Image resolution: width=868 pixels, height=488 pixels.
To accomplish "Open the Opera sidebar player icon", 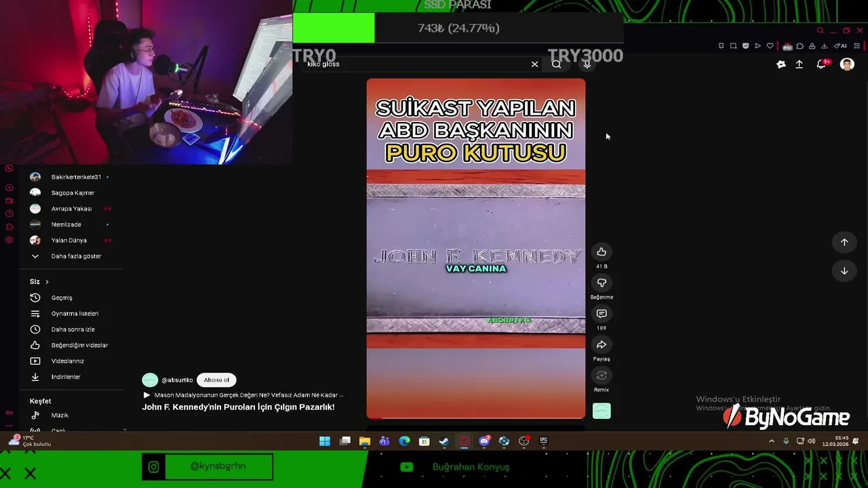I will tap(9, 188).
